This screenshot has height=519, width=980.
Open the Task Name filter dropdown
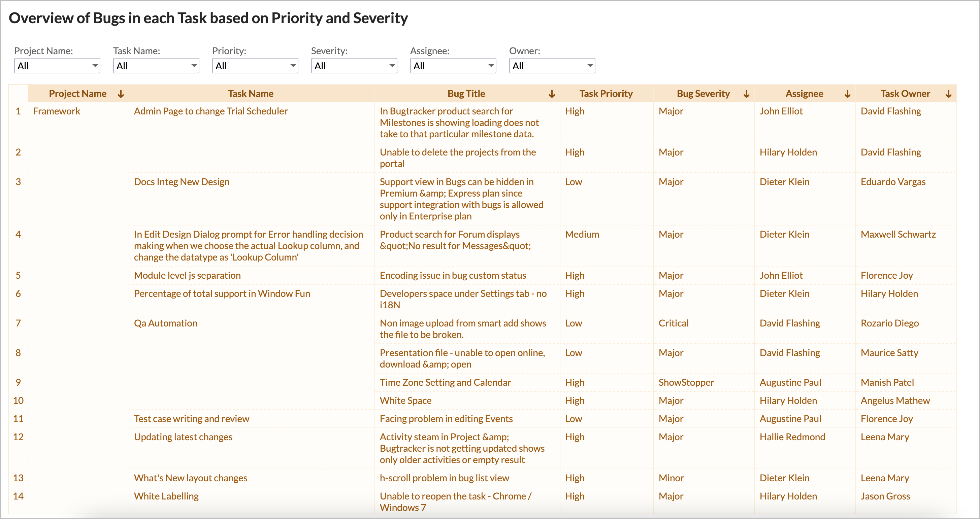click(x=156, y=65)
